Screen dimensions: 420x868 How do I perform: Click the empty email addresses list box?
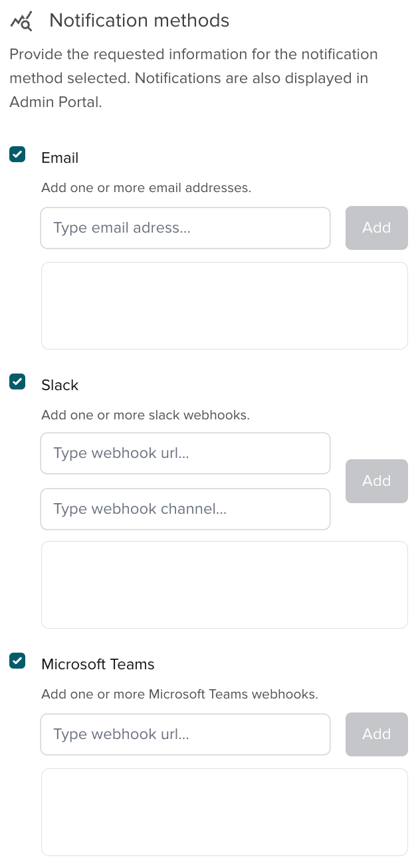[x=224, y=305]
